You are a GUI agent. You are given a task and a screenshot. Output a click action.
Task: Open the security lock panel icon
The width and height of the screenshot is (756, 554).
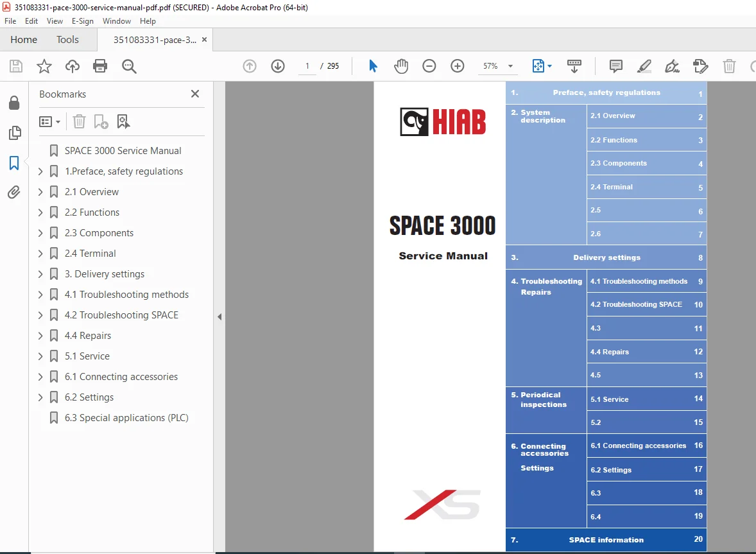(14, 102)
